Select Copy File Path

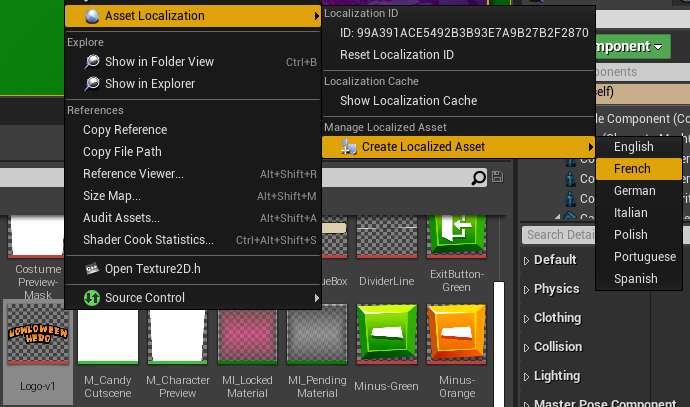[193, 152]
